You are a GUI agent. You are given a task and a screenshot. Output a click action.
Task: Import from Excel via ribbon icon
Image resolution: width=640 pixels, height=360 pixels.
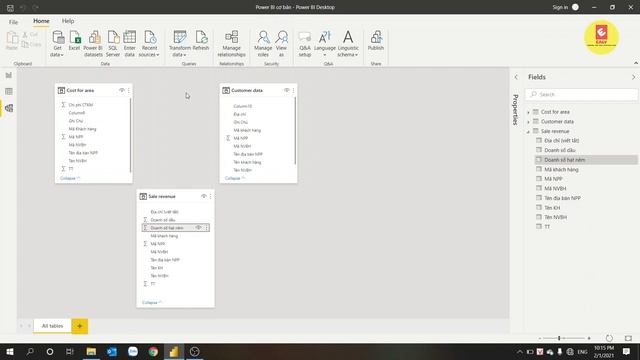74,41
